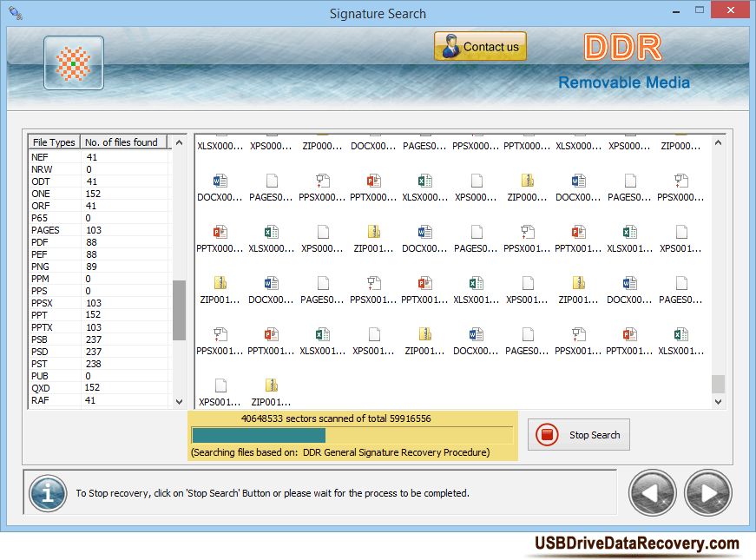Select the PPT file type row

[99, 315]
